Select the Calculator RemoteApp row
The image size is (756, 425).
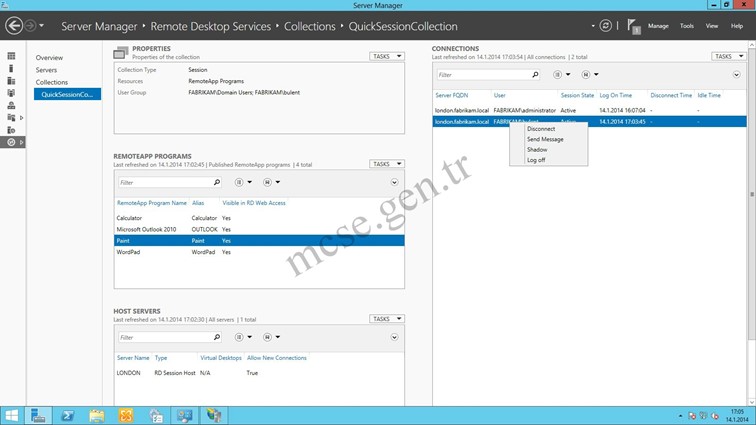pos(259,218)
